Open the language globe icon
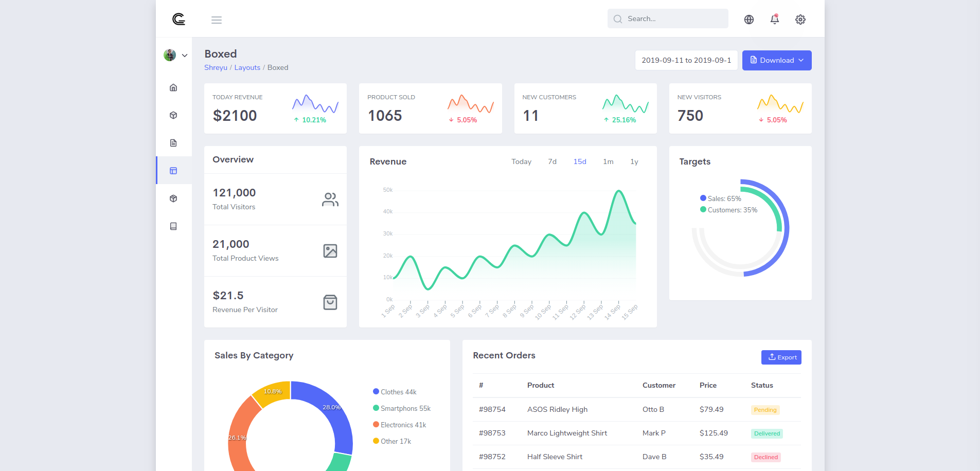 coord(749,20)
